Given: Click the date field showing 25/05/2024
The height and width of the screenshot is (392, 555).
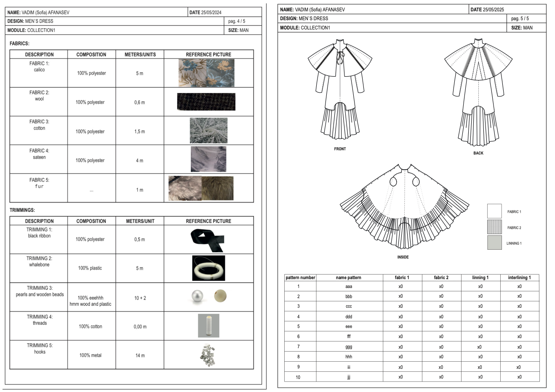Looking at the screenshot, I should tap(205, 13).
